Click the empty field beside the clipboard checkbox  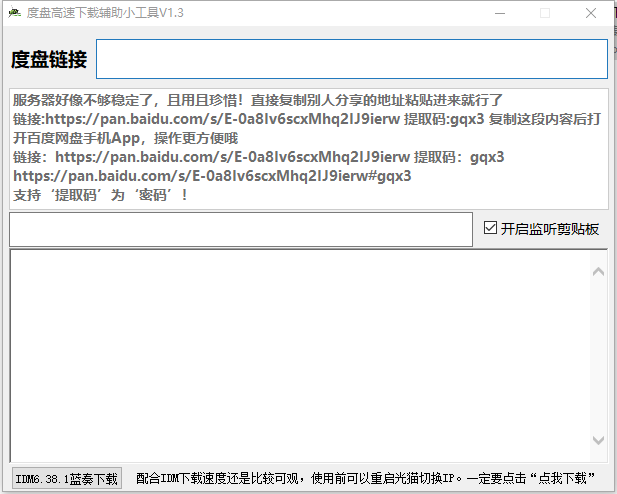[x=241, y=230]
